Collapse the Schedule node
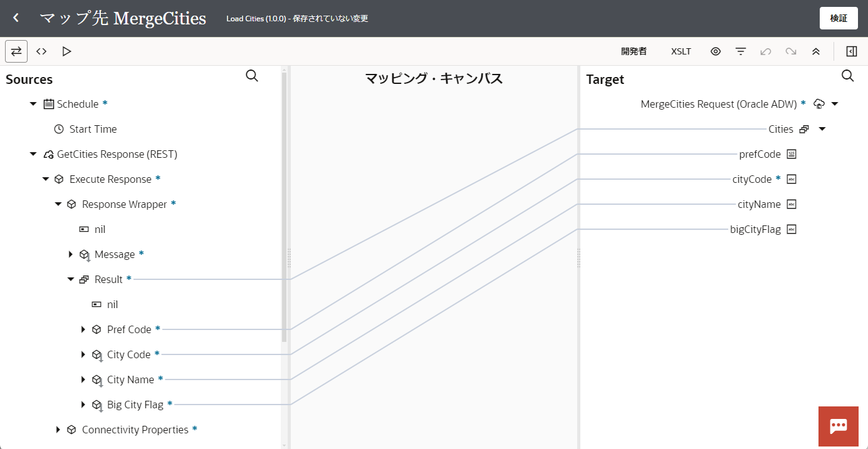 click(33, 104)
